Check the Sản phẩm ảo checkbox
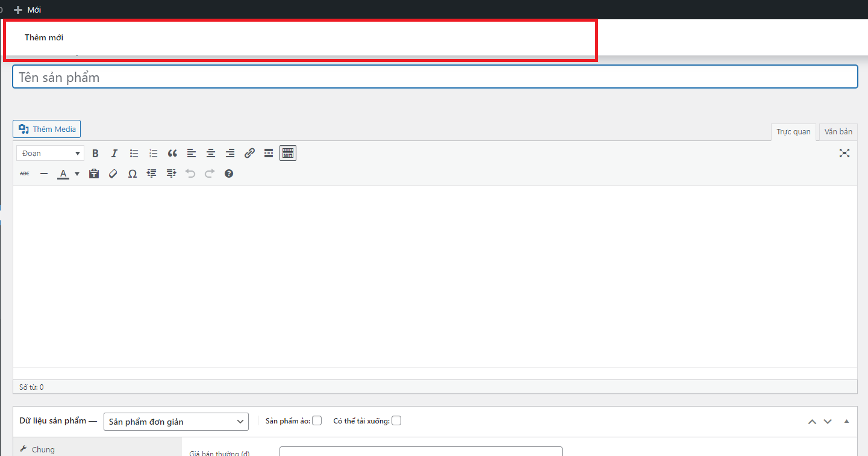The image size is (868, 456). point(317,420)
